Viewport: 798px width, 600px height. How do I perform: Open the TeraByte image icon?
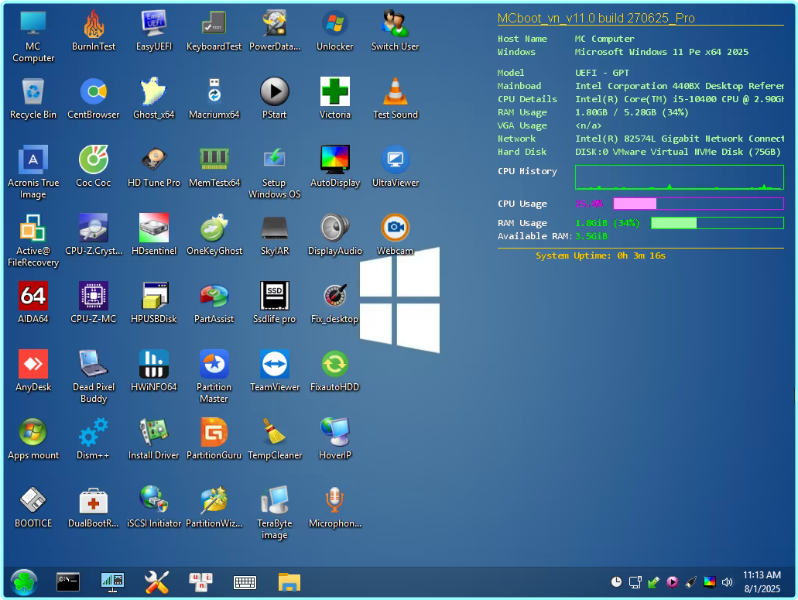pos(274,513)
